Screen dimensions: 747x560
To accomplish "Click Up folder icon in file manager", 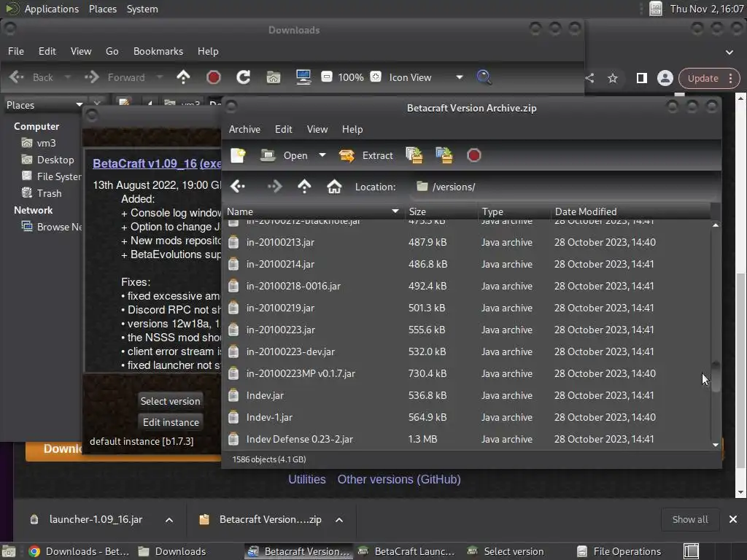I will (x=183, y=77).
